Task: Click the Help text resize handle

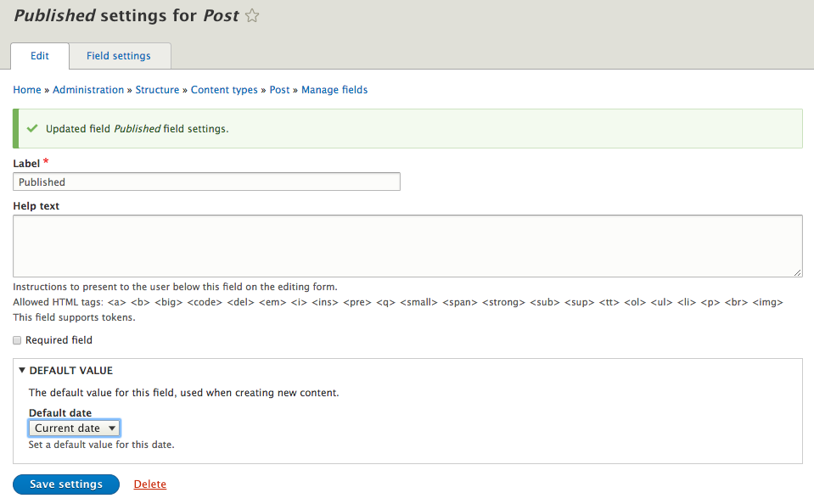Action: coord(797,272)
